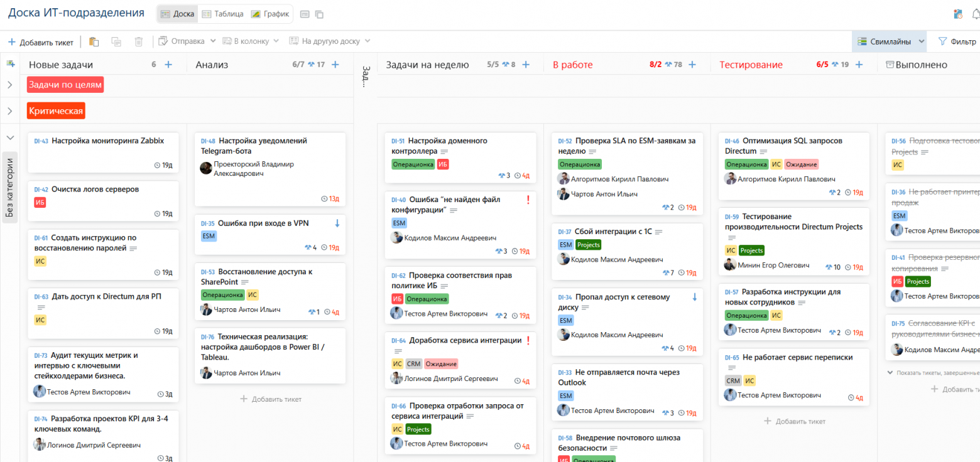
Task: Click the Добавить тикет toolbar button
Action: coord(40,42)
